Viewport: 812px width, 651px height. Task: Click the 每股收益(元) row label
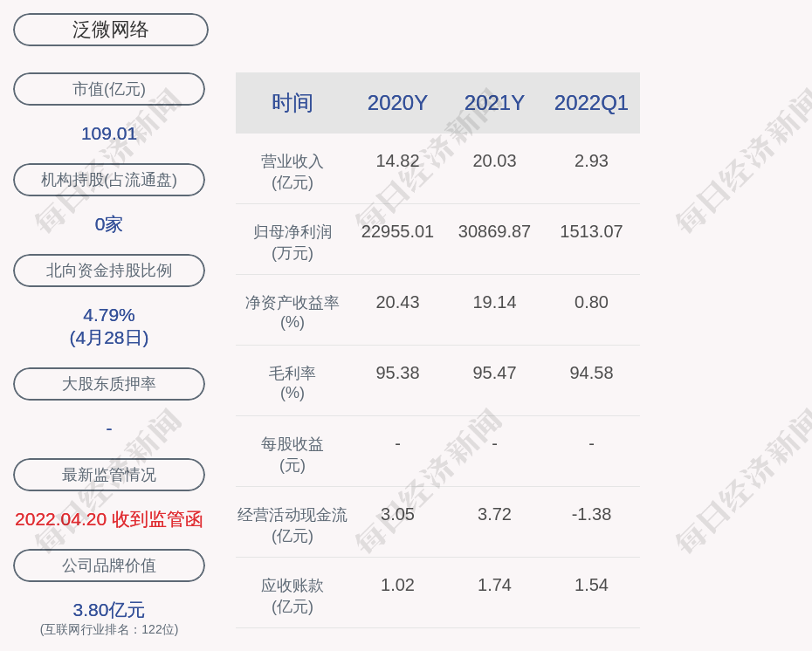coord(292,455)
